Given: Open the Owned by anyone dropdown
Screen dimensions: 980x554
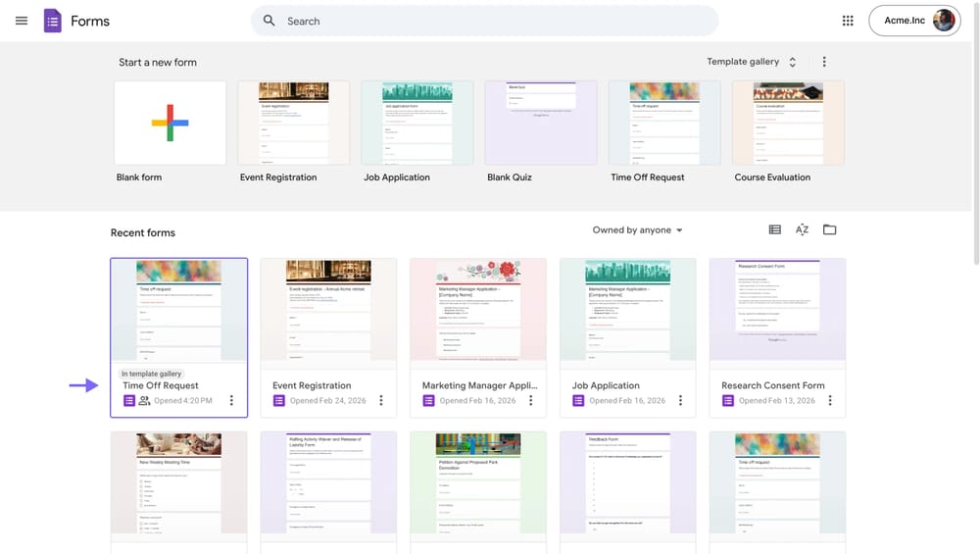Looking at the screenshot, I should (x=638, y=230).
